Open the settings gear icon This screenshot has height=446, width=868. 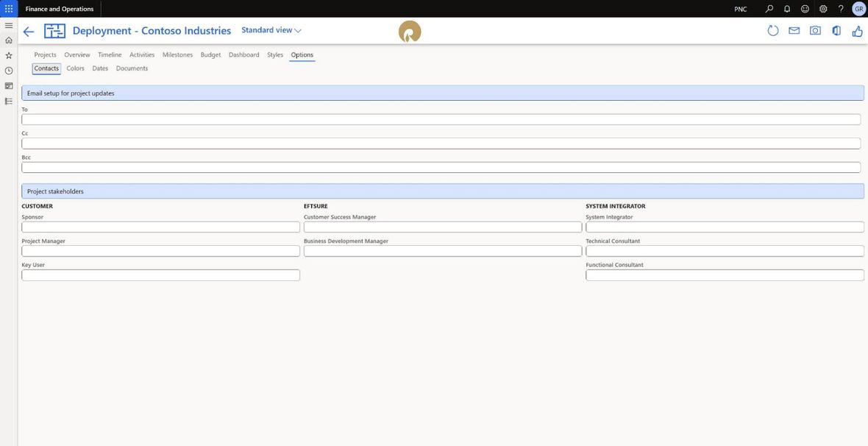[x=823, y=9]
